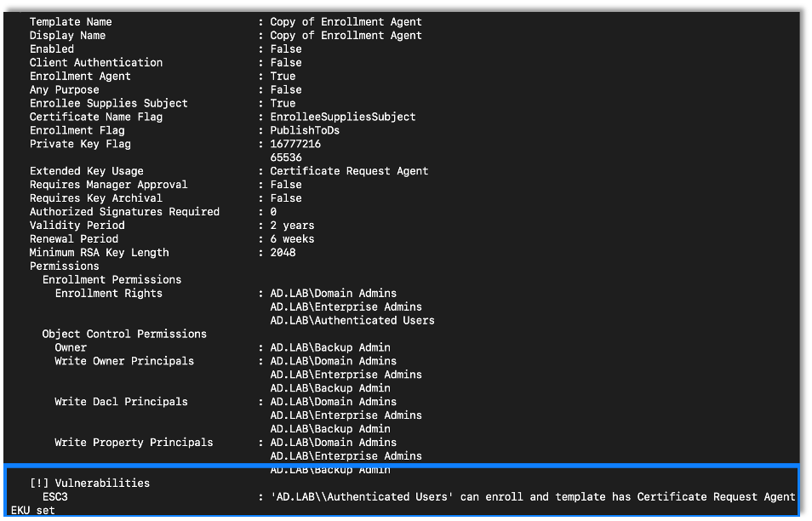Click the Write Property Principals label
This screenshot has width=812, height=521.
(134, 443)
